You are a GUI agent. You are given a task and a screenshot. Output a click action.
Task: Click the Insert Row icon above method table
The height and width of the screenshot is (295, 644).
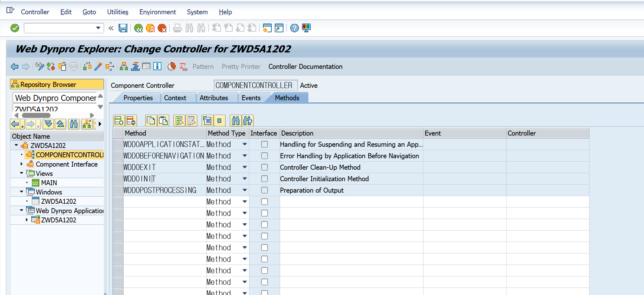(119, 121)
